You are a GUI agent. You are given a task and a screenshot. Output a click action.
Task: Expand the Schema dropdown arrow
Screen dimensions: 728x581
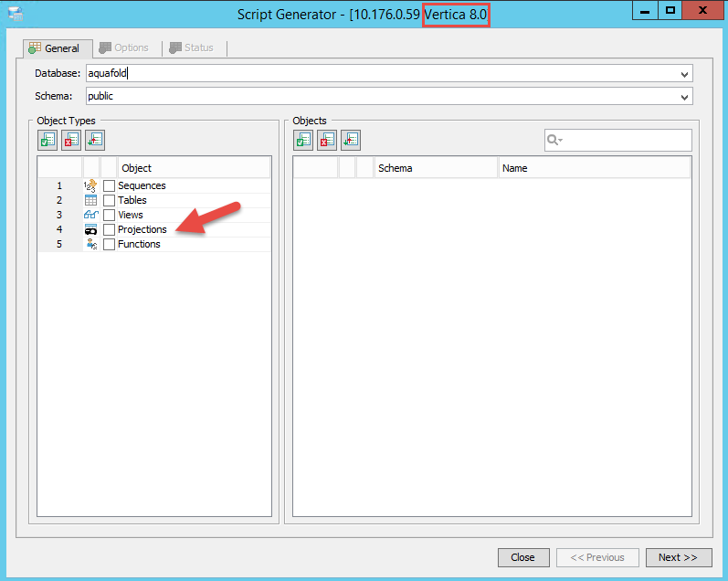tap(684, 97)
